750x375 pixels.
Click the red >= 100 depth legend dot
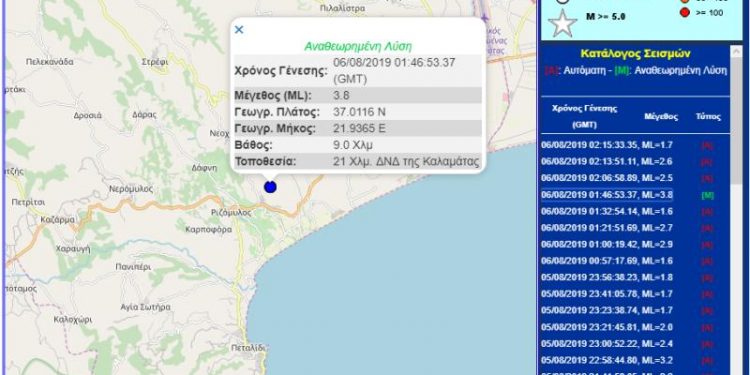pos(684,13)
